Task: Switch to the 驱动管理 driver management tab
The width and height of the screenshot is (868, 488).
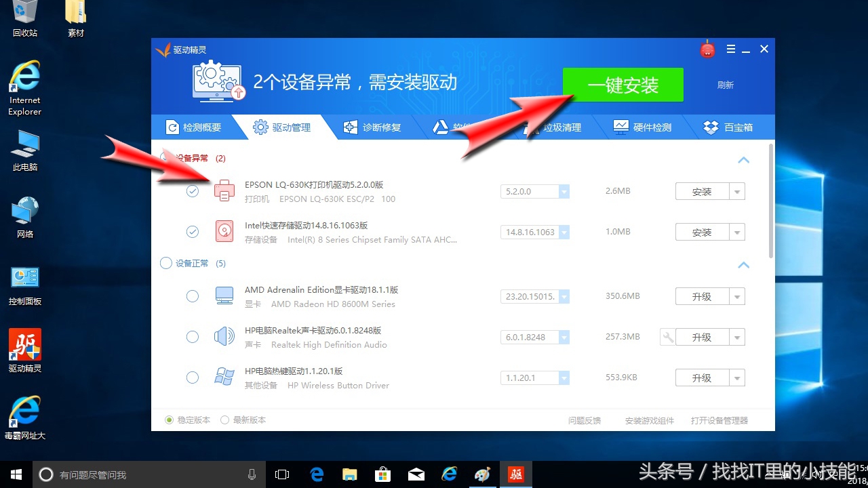Action: pyautogui.click(x=285, y=127)
